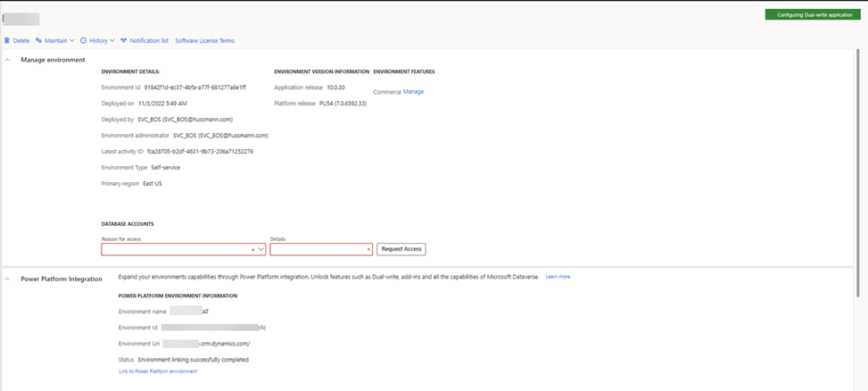Click the Delete trash icon
The width and height of the screenshot is (868, 391).
point(7,40)
